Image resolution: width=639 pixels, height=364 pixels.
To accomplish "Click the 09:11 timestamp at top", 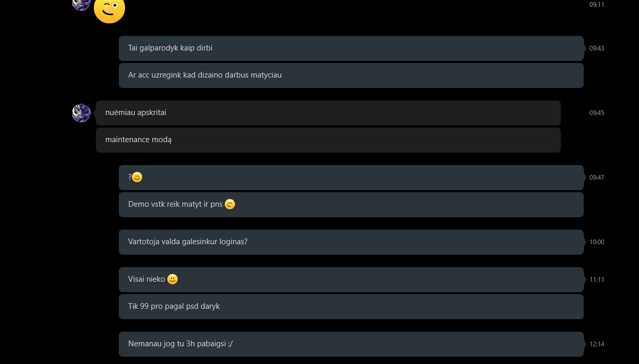I will pos(597,5).
